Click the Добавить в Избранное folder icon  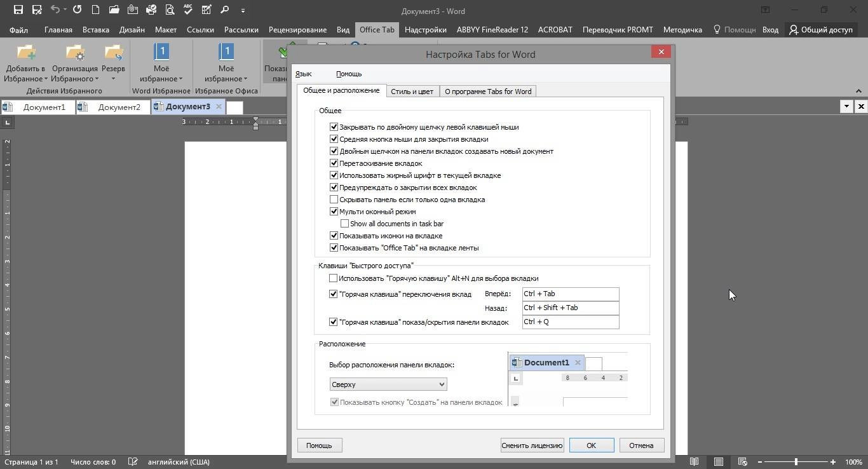point(26,52)
